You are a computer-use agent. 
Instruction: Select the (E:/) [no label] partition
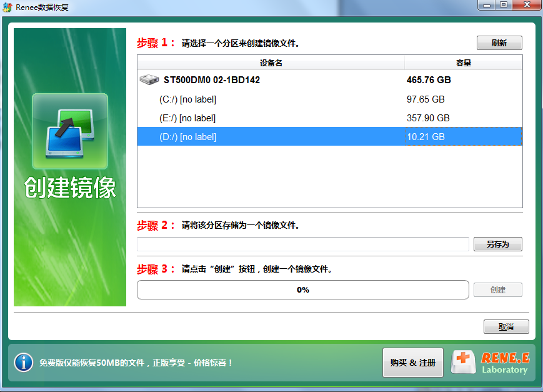tap(330, 118)
